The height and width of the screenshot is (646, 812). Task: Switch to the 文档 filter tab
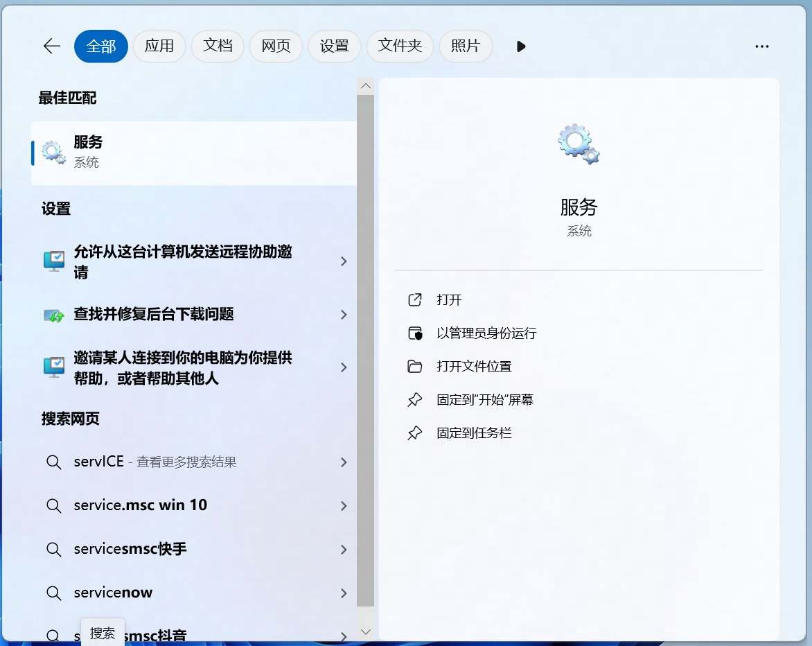218,46
